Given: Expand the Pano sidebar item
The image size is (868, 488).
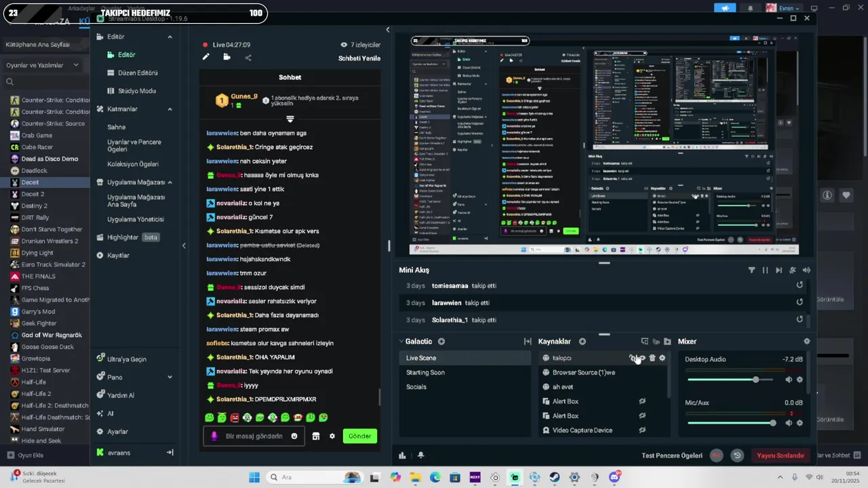Looking at the screenshot, I should [170, 377].
